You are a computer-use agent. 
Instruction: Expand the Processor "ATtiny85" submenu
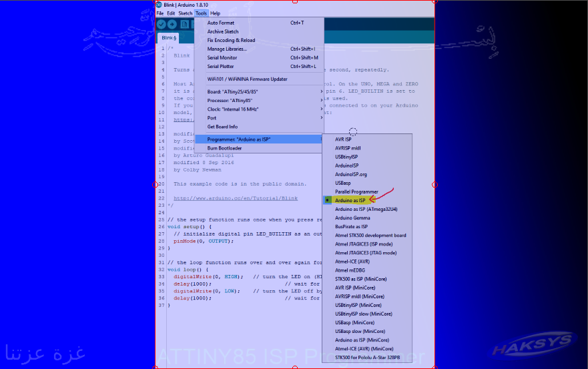[259, 101]
